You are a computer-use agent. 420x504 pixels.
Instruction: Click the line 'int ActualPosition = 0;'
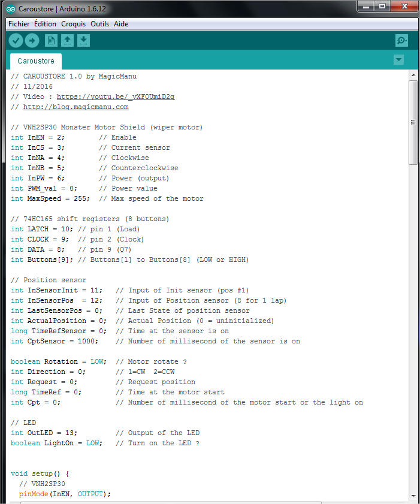pos(59,321)
